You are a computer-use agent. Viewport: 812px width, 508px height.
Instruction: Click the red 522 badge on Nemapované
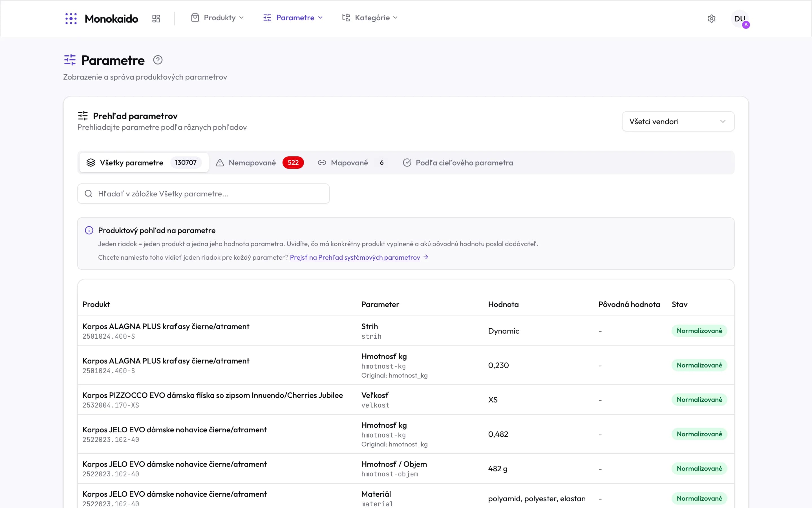pyautogui.click(x=293, y=163)
